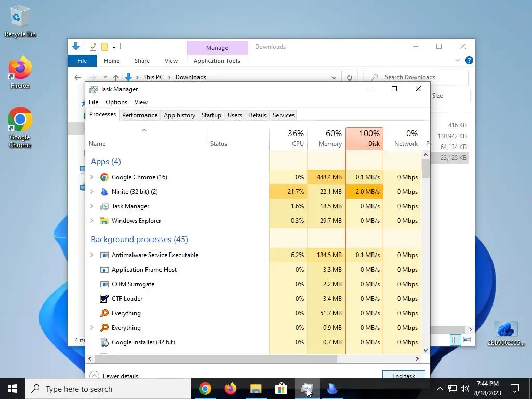
Task: Click the Google Installer (32 bit) icon
Action: point(104,342)
